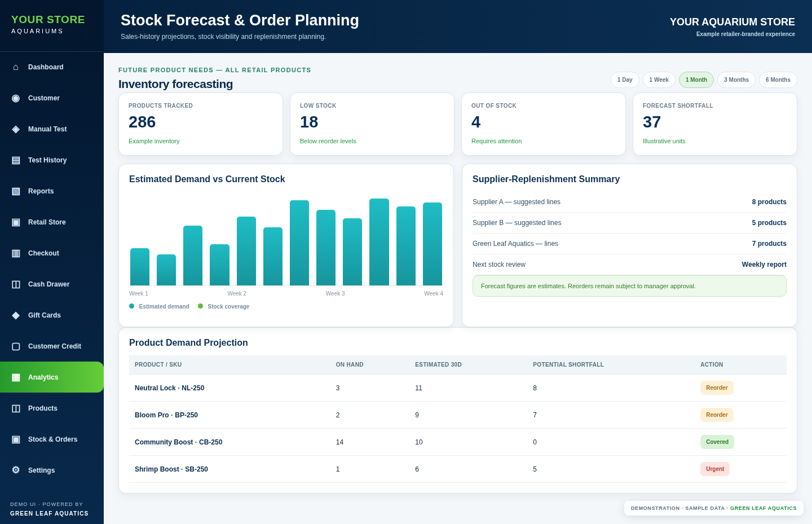Click 'Neutral Lock · NL-250' product name
The height and width of the screenshot is (524, 812).
coord(170,388)
